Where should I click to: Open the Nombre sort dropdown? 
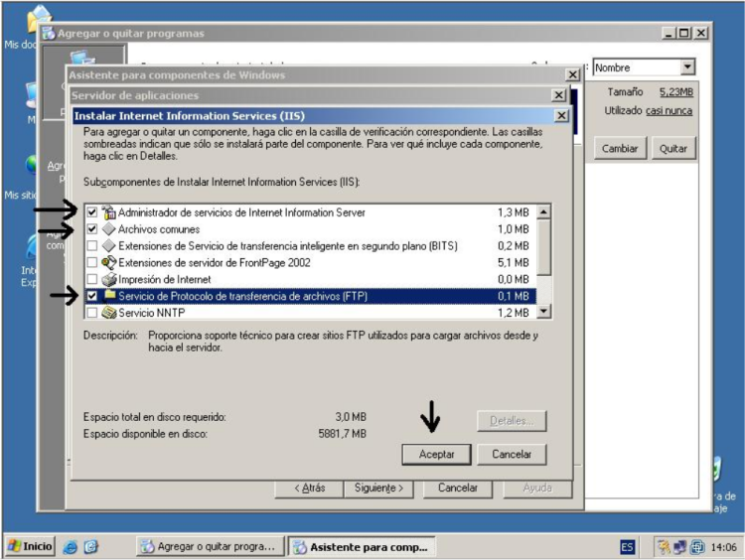click(687, 67)
